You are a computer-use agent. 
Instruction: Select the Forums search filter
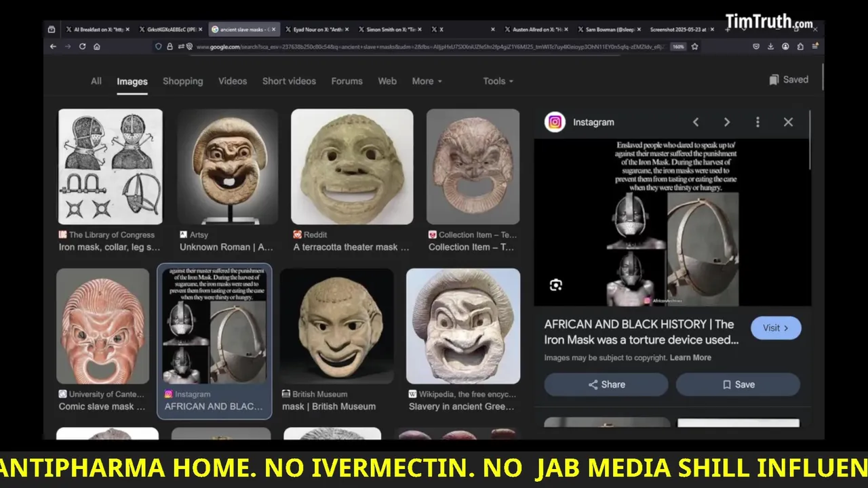coord(347,81)
